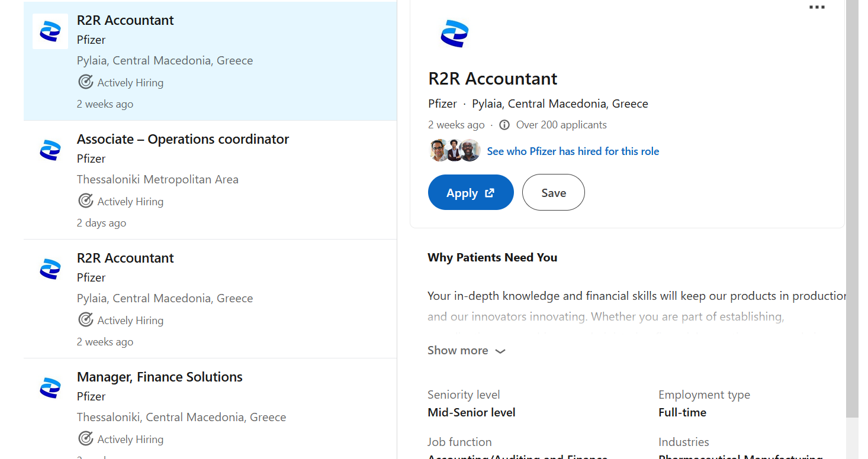This screenshot has width=868, height=459.
Task: Click Pfizer logo on the selected R2R Accountant listing
Action: click(50, 31)
